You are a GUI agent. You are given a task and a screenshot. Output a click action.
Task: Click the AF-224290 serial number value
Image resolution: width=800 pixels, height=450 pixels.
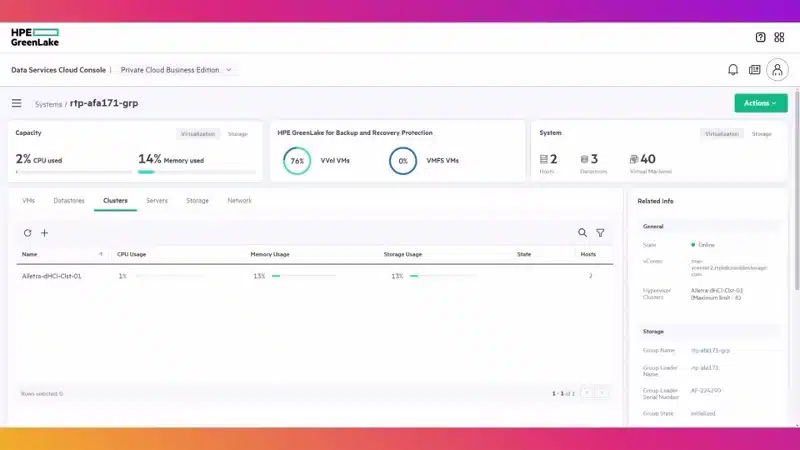click(x=706, y=390)
